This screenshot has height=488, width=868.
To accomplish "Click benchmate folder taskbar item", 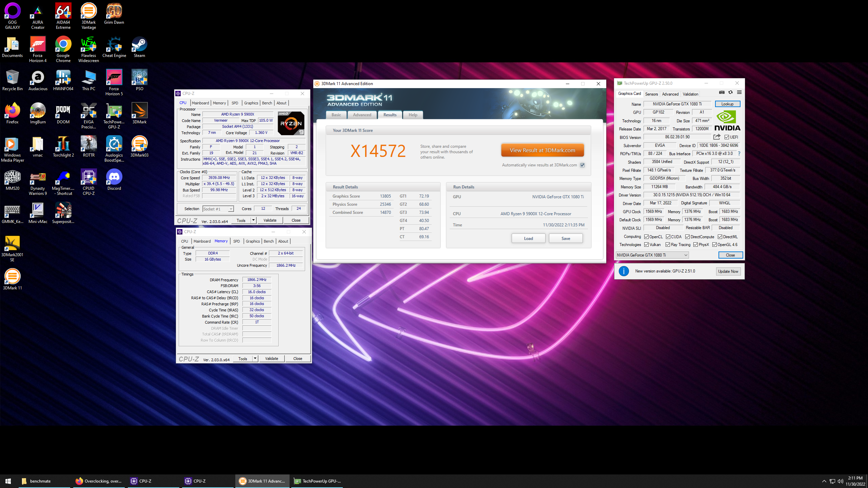I will 44,481.
